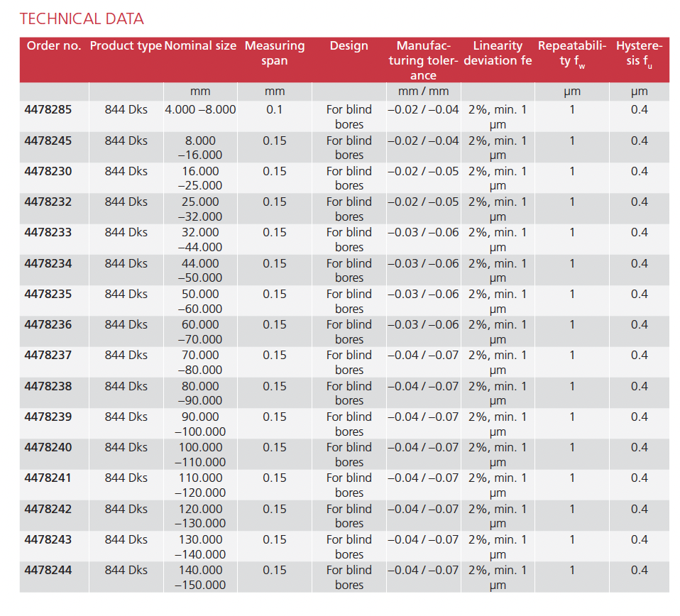
Task: Select the Product type column header
Action: 126,46
